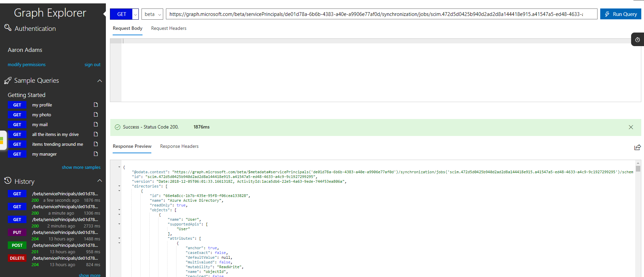Click the modify permissions link
Image resolution: width=644 pixels, height=277 pixels.
click(x=26, y=64)
